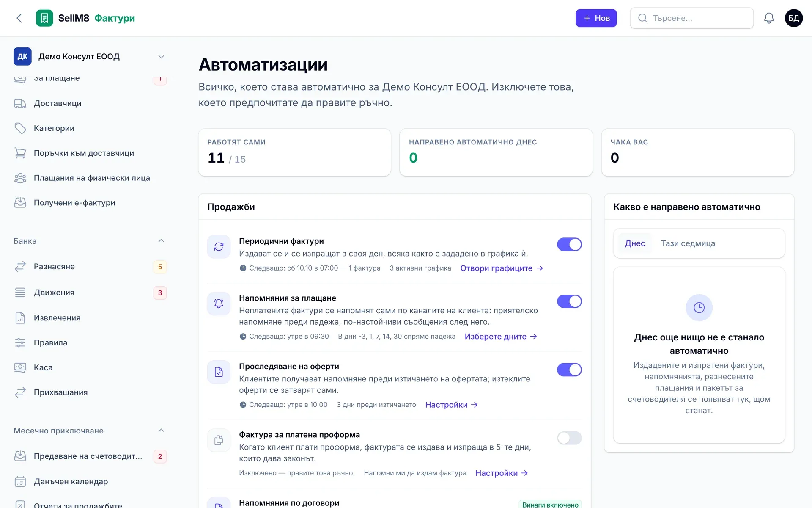The width and height of the screenshot is (812, 508).
Task: Enable Фактура за платена проформа toggle
Action: [569, 438]
